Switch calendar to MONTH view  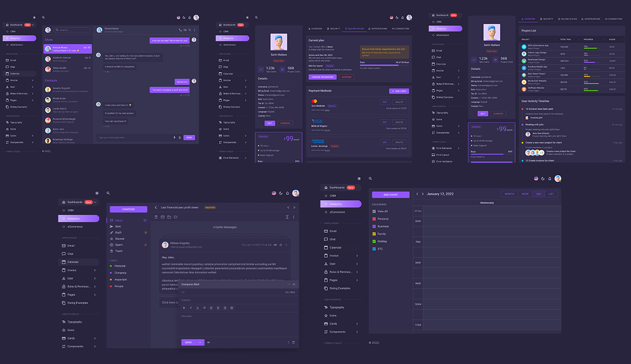pyautogui.click(x=510, y=194)
